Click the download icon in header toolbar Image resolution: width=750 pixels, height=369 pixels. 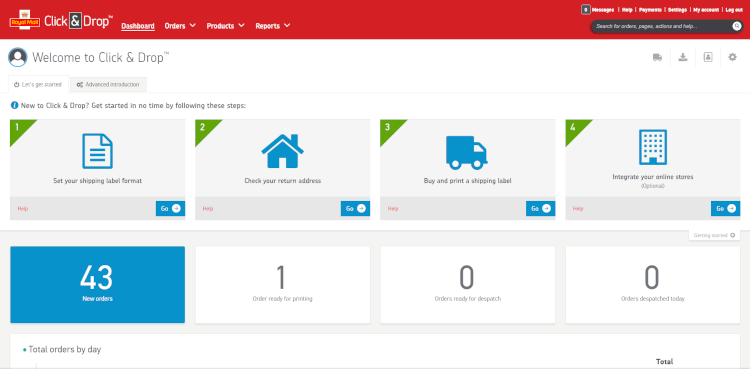[x=683, y=57]
